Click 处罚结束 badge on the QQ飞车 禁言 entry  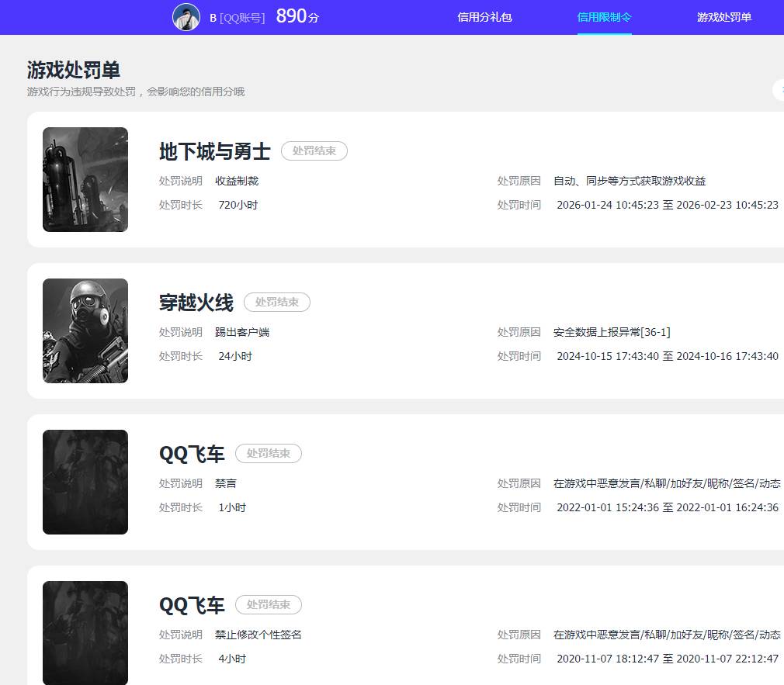tap(268, 454)
